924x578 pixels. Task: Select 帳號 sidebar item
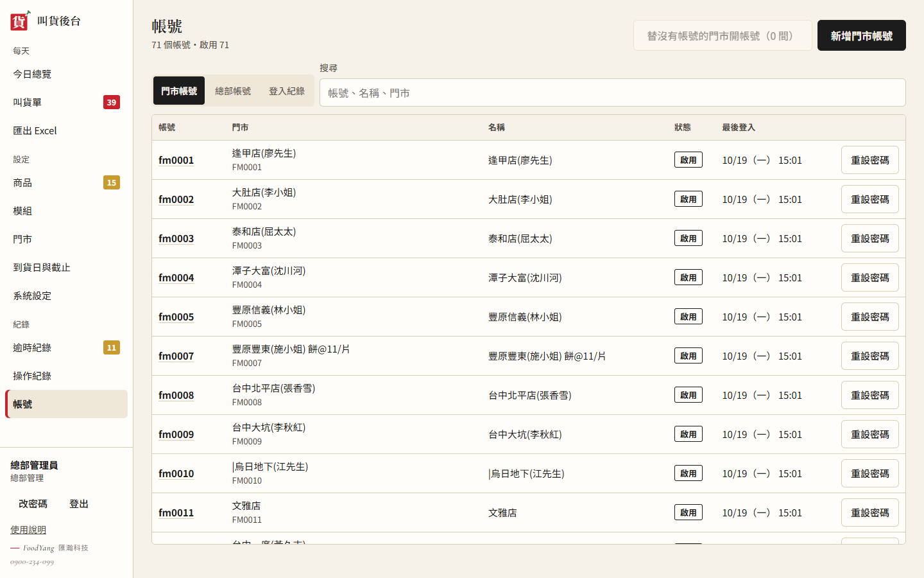[x=66, y=404]
